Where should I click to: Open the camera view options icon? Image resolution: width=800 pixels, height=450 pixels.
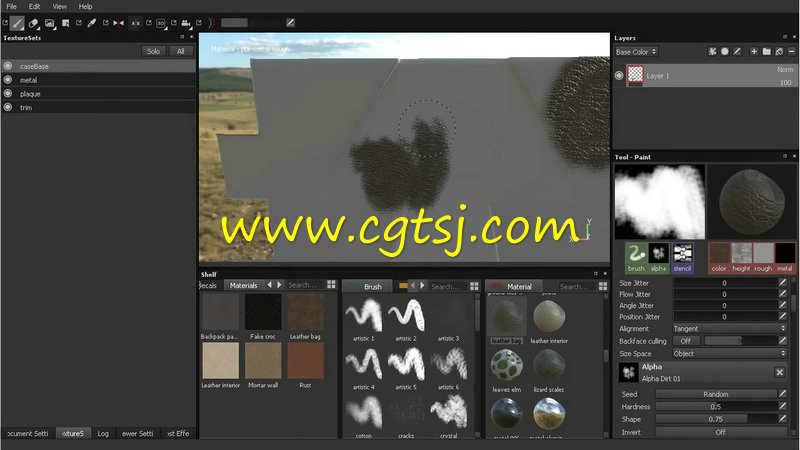click(186, 23)
